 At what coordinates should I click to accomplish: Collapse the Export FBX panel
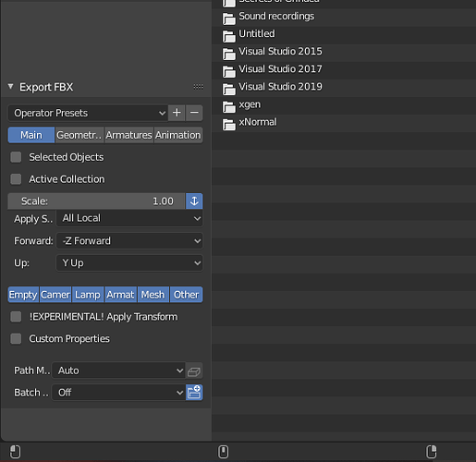11,87
